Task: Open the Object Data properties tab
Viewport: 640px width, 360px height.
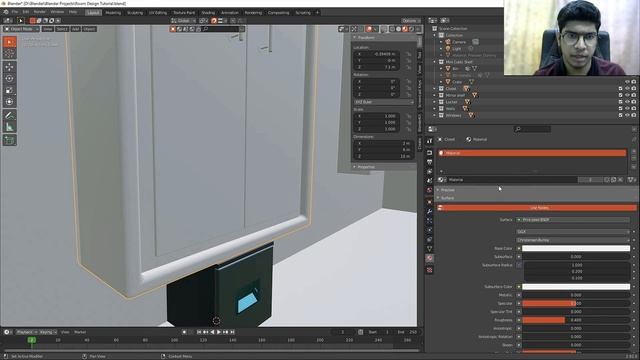Action: [429, 249]
